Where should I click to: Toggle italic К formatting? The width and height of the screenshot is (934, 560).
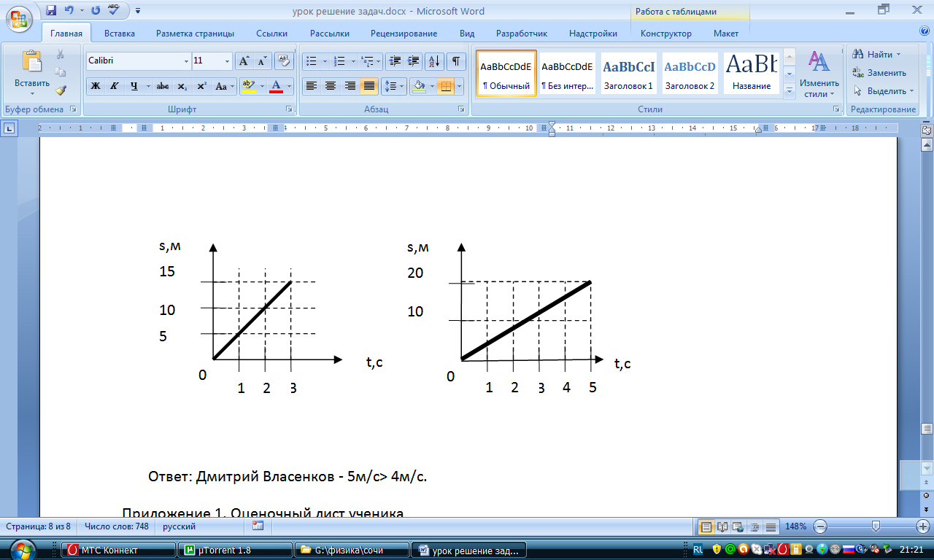point(114,86)
